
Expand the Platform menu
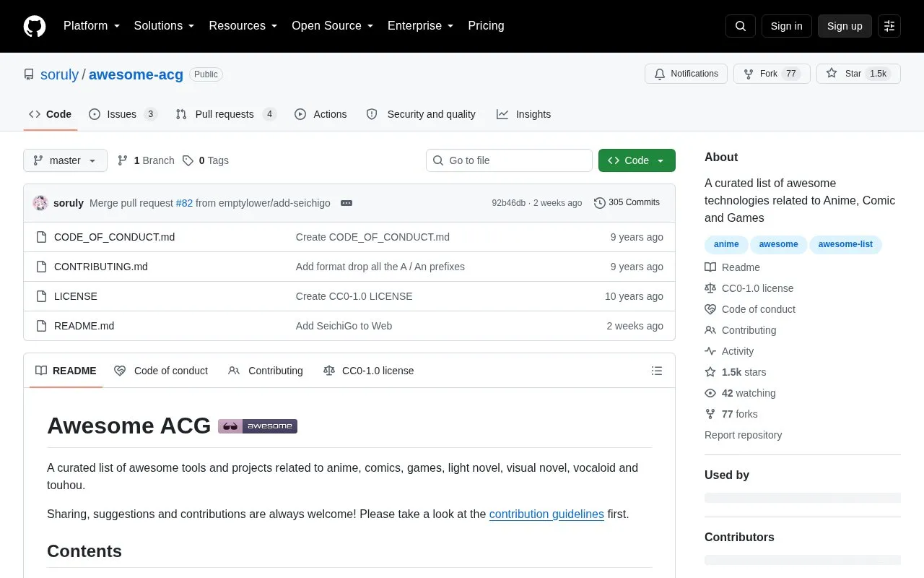click(92, 26)
